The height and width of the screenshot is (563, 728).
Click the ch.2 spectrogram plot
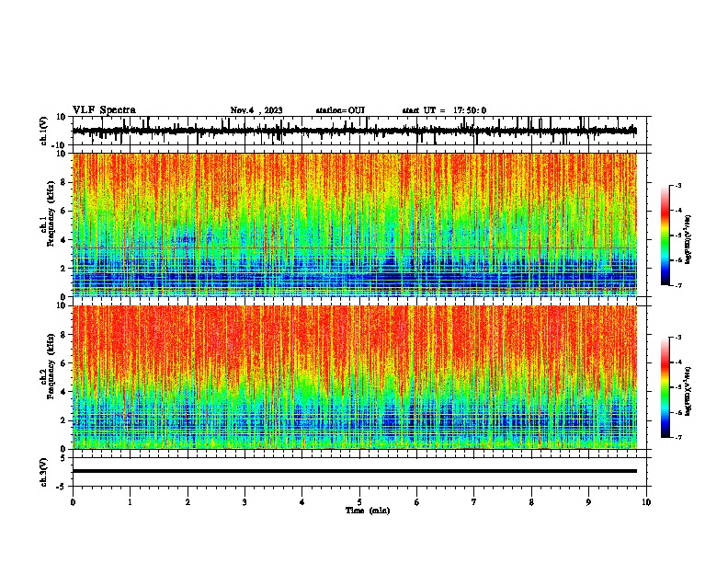click(355, 377)
